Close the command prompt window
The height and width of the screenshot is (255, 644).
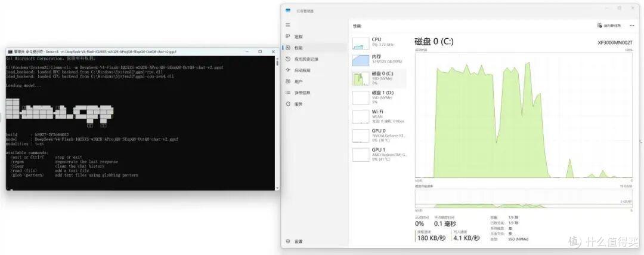pos(273,52)
